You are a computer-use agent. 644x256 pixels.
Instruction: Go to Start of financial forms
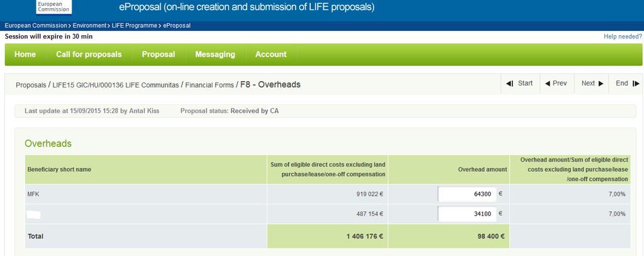[519, 84]
